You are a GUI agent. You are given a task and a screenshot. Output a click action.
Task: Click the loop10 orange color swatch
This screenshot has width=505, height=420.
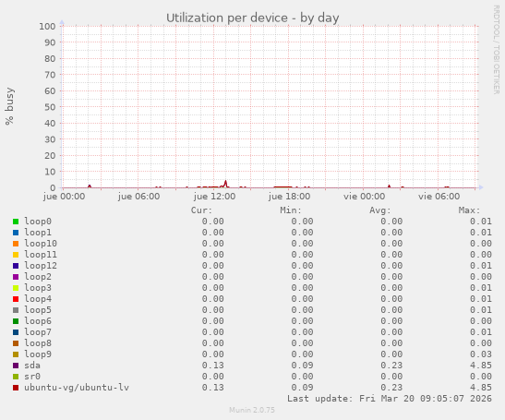pos(16,244)
